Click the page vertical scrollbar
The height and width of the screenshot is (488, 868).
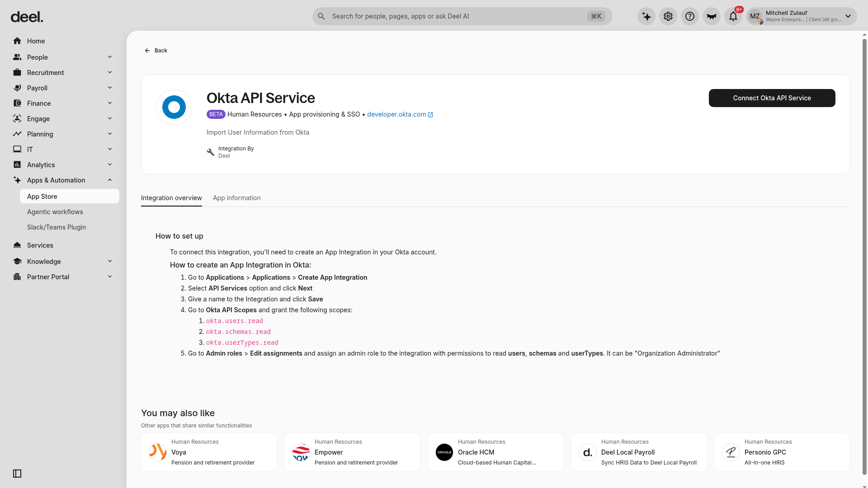pos(864,257)
